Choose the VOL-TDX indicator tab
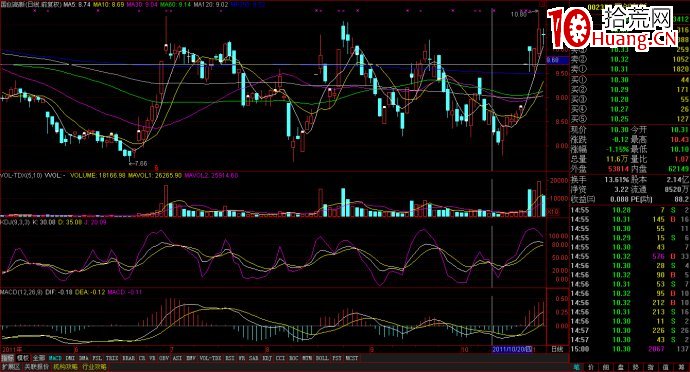The height and width of the screenshot is (372, 690). pyautogui.click(x=211, y=358)
